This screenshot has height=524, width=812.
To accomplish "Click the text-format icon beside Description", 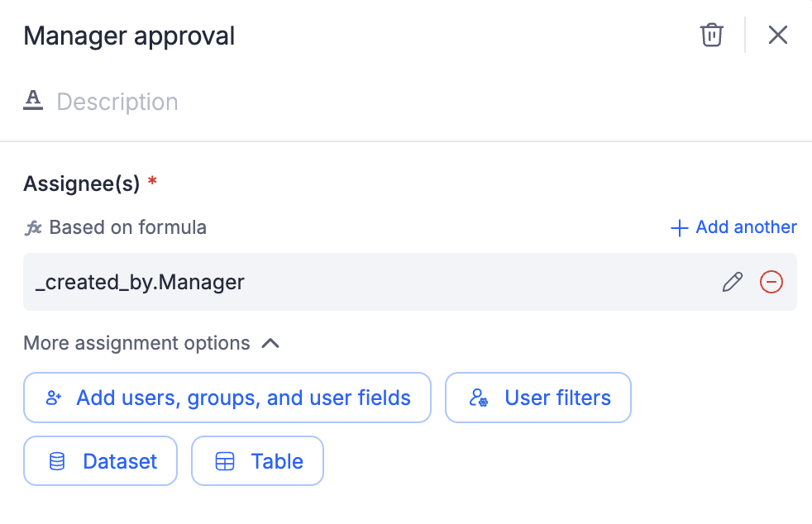I will 33,101.
